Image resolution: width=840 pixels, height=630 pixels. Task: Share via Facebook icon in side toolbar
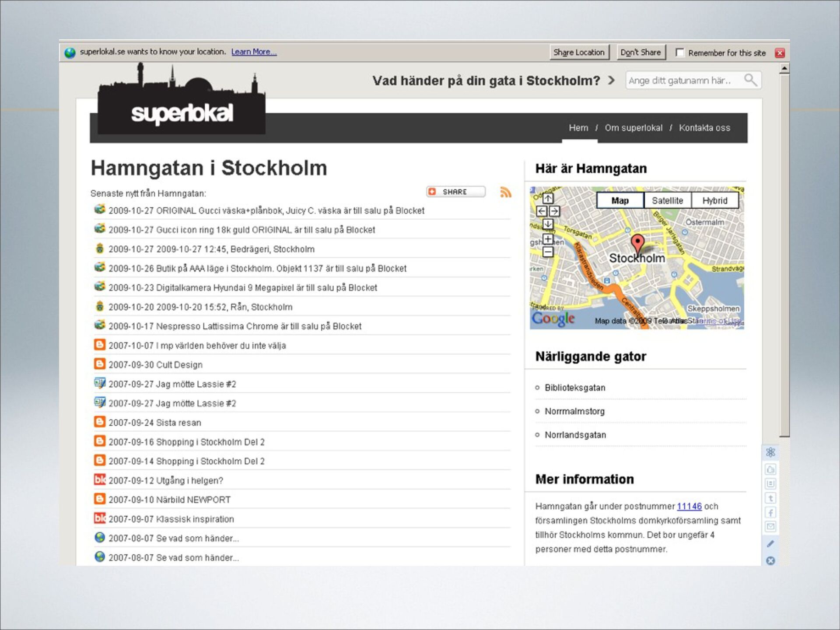770,512
